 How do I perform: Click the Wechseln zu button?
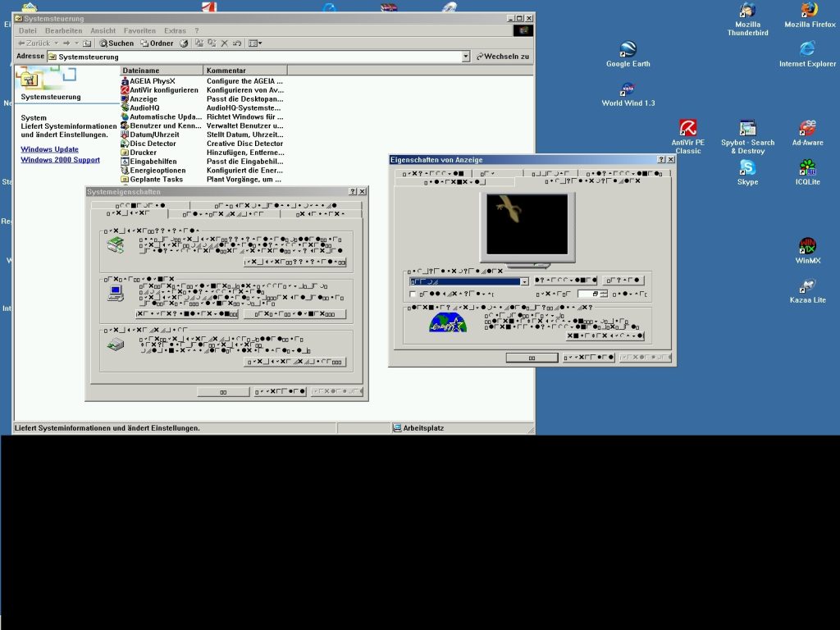pyautogui.click(x=503, y=57)
